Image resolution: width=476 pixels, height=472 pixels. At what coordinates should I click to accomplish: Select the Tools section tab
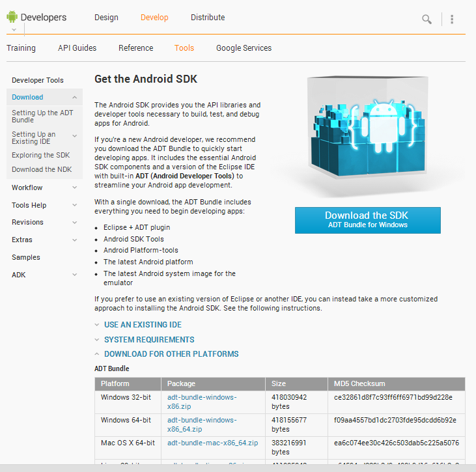tap(184, 48)
